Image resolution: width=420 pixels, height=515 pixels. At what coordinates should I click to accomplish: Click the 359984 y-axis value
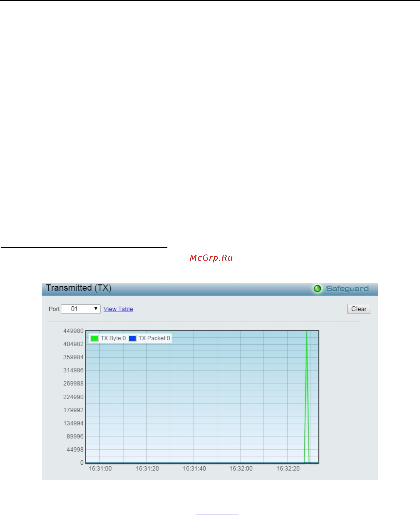point(73,357)
